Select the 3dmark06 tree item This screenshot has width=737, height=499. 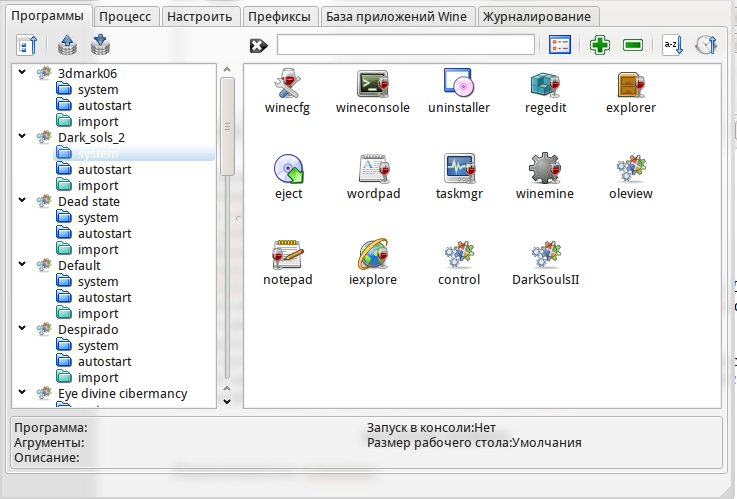87,73
